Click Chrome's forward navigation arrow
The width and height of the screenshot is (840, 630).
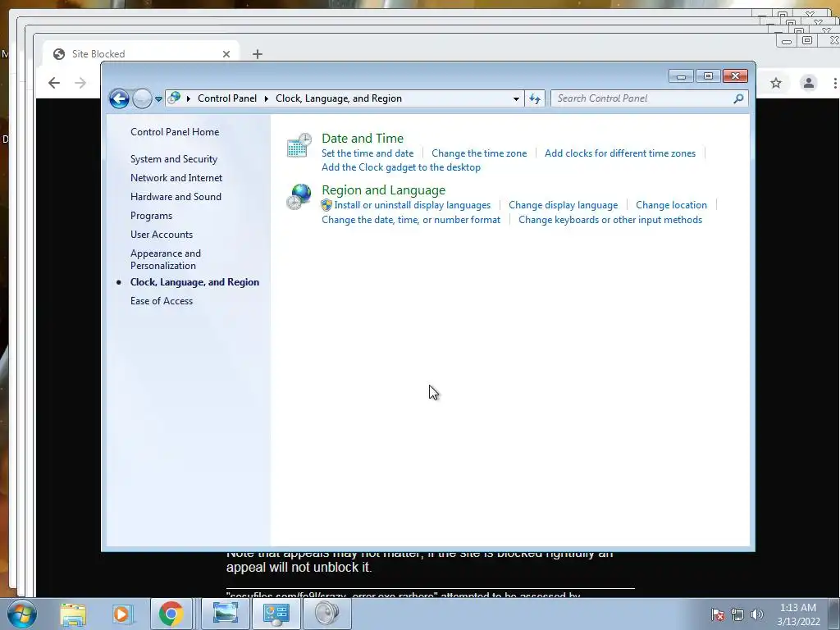(x=80, y=83)
